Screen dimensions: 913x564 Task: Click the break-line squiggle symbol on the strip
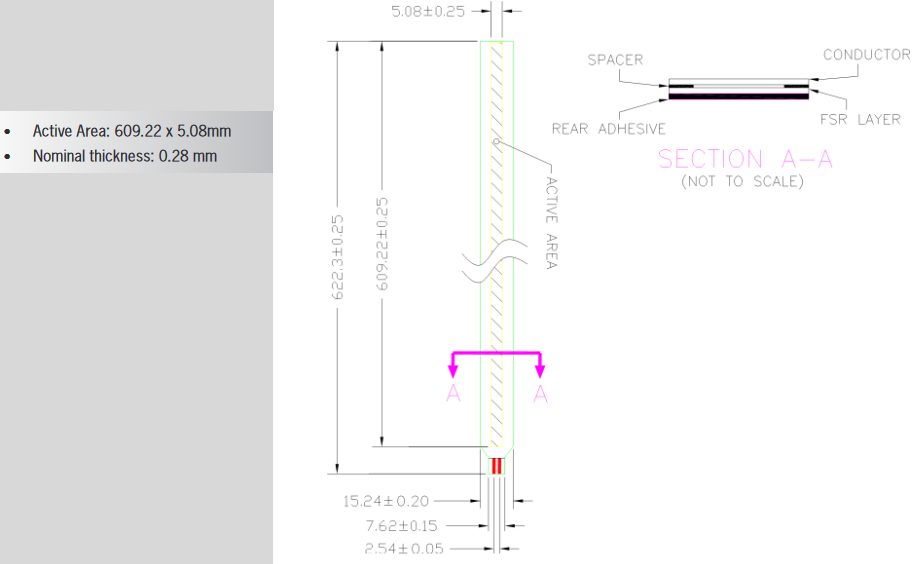(x=496, y=261)
